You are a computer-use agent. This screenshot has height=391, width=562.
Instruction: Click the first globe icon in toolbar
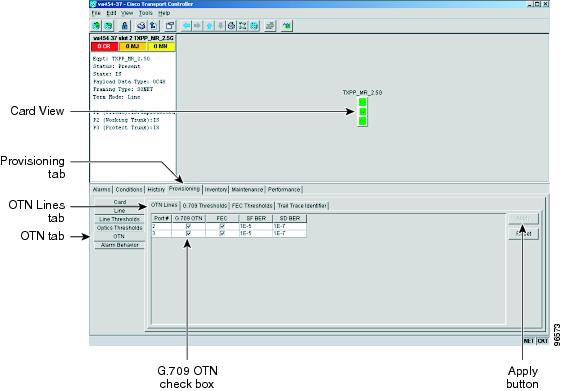point(96,26)
